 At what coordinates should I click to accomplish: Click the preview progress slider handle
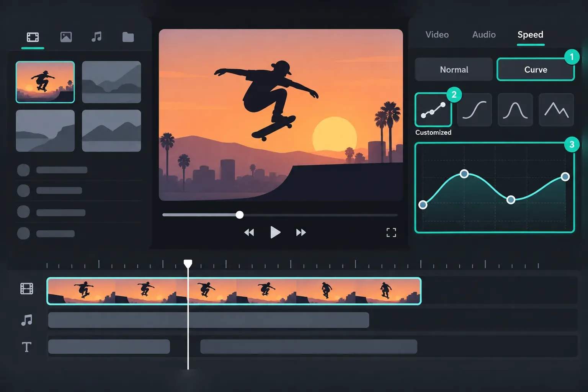(240, 215)
